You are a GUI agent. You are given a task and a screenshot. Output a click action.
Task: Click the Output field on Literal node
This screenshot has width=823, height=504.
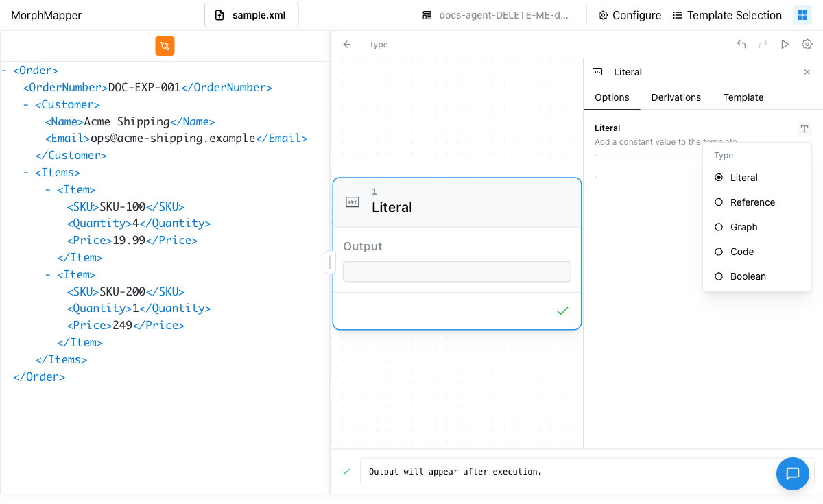[x=457, y=272]
